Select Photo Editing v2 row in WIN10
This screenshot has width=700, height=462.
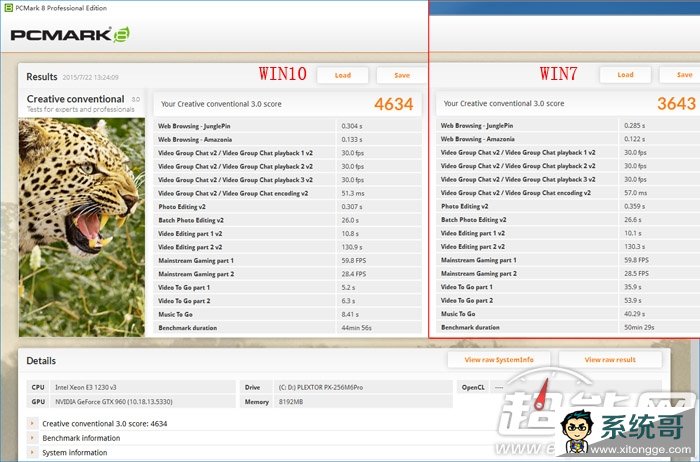[x=288, y=207]
